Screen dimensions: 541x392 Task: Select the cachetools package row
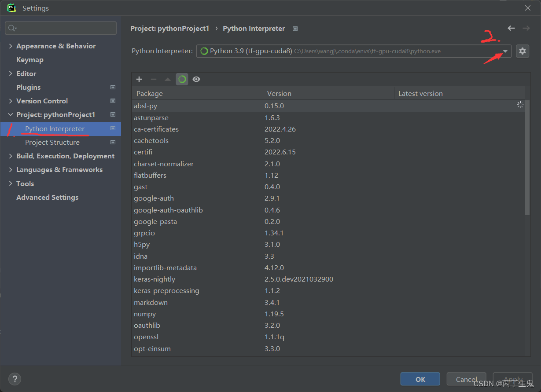[328, 140]
